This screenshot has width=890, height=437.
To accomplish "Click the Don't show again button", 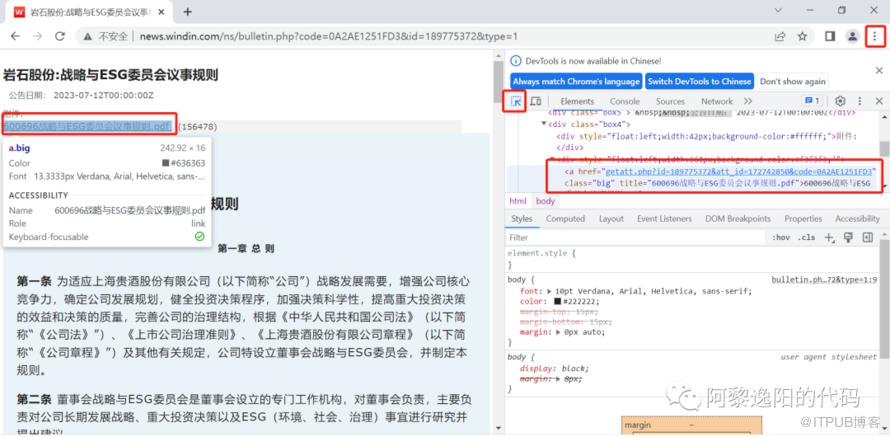I will 792,81.
